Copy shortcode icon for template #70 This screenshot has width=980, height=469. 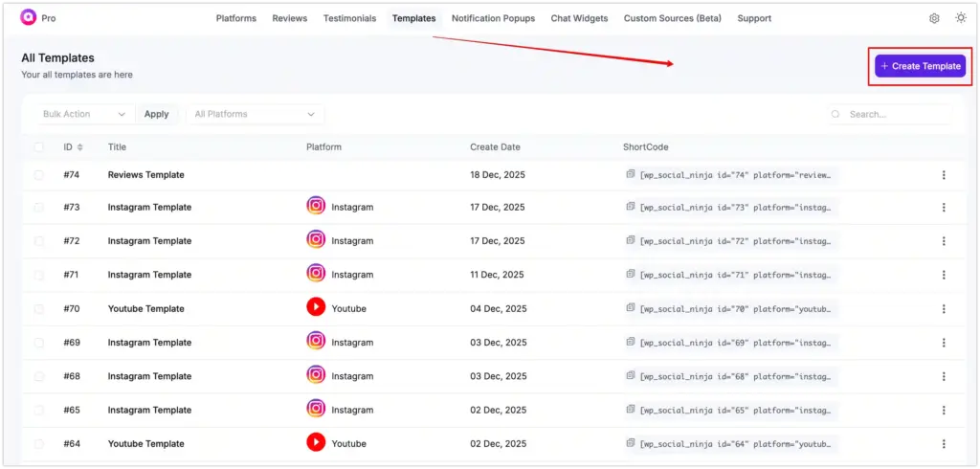[x=631, y=308]
